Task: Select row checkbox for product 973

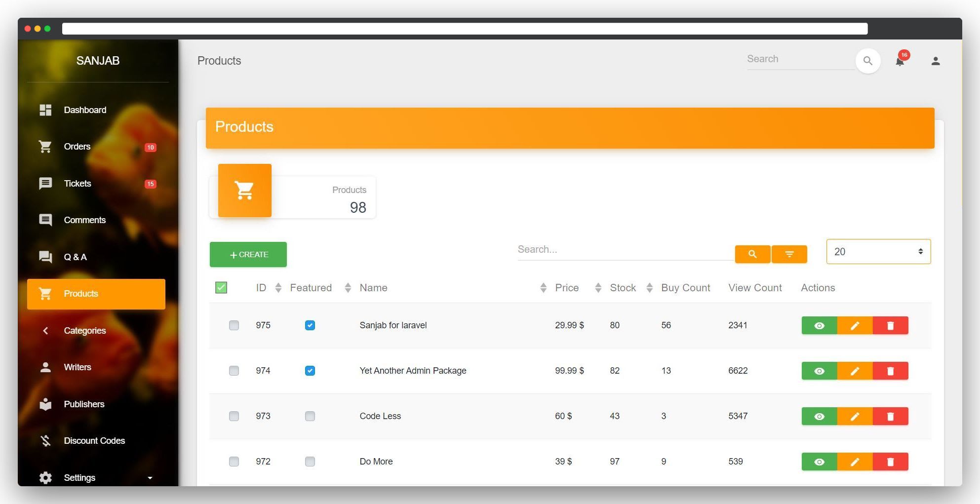Action: tap(234, 416)
